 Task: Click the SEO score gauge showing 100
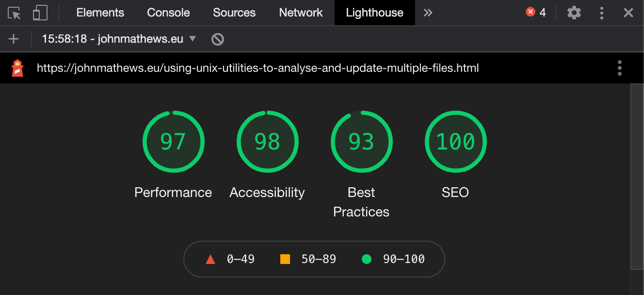[x=455, y=142]
